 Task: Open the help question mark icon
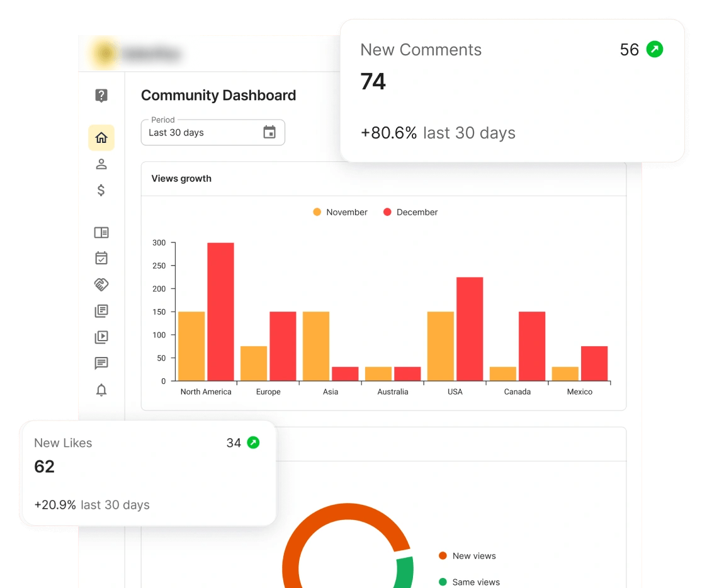tap(101, 96)
